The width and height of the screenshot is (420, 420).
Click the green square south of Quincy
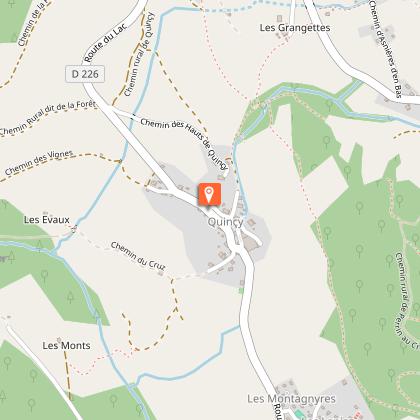pyautogui.click(x=241, y=291)
